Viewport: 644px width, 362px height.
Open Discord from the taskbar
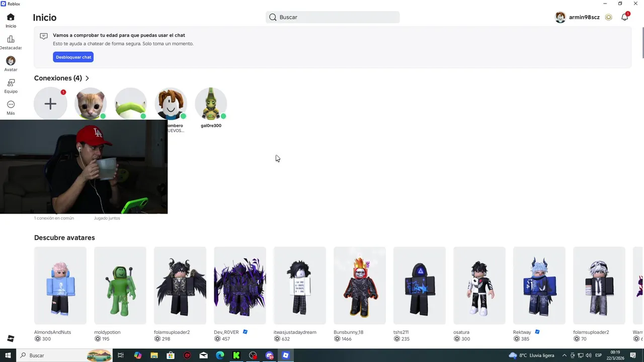point(269,355)
